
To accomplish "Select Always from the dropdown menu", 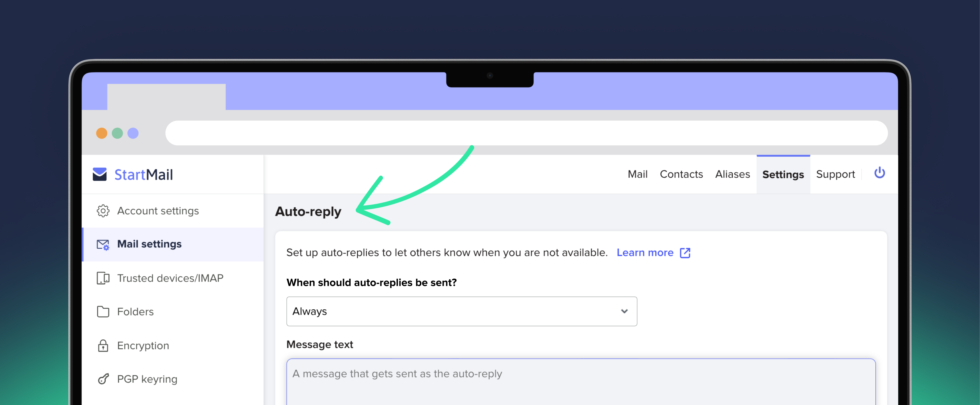I will (x=461, y=311).
